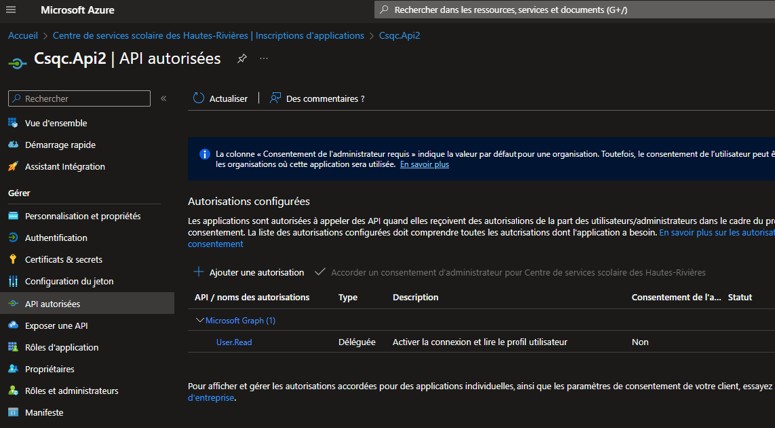The height and width of the screenshot is (428, 775).
Task: Click Csqc.Api2 breadcrumb link
Action: [x=399, y=36]
